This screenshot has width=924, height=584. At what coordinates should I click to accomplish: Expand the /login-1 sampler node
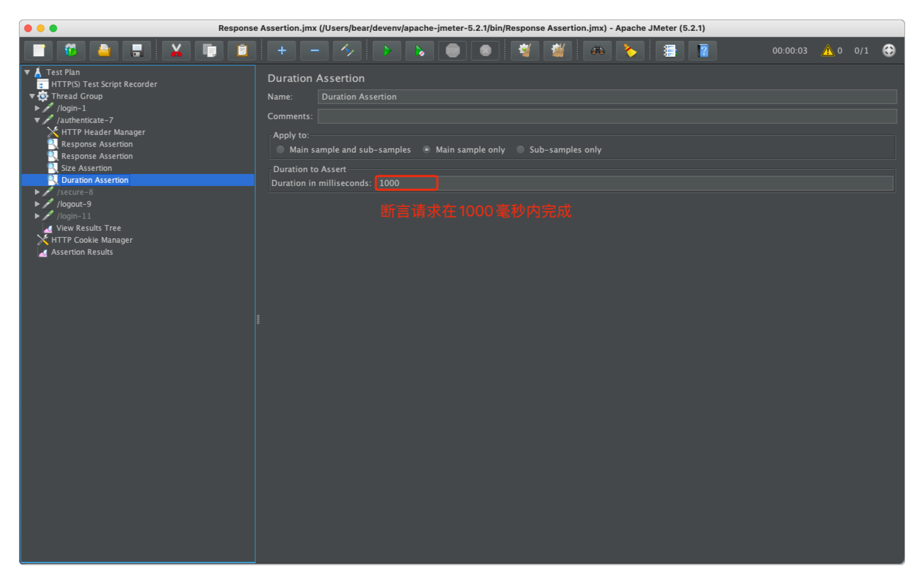click(37, 108)
